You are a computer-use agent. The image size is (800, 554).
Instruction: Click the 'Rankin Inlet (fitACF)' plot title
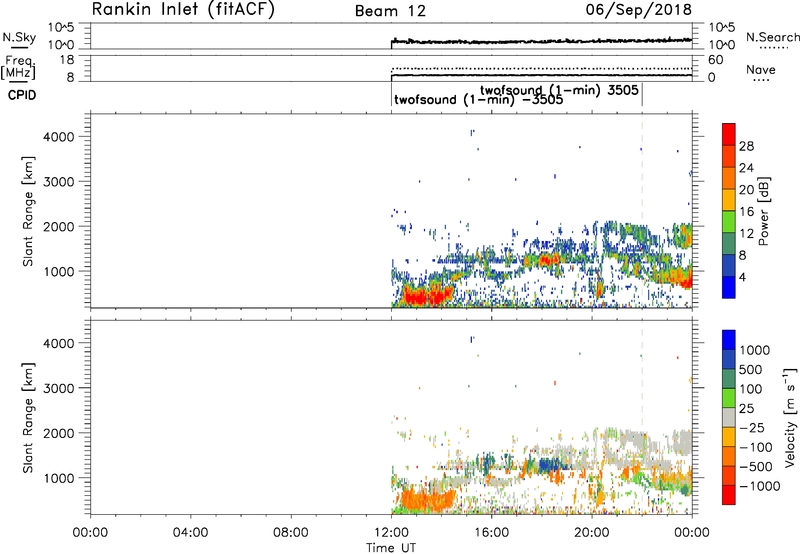pyautogui.click(x=183, y=9)
